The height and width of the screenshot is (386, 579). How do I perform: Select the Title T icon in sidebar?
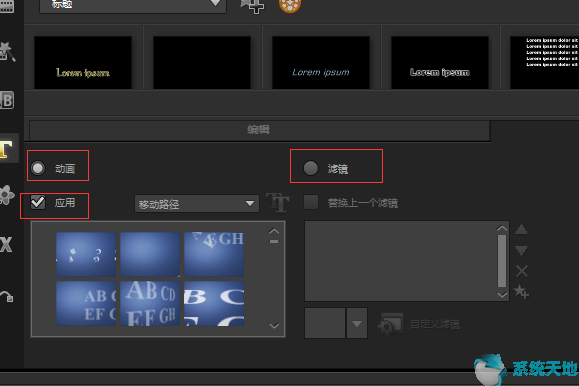(6, 149)
